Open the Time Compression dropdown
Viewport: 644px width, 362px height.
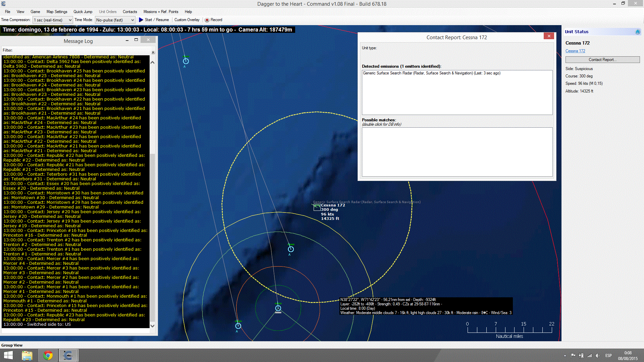coord(53,20)
